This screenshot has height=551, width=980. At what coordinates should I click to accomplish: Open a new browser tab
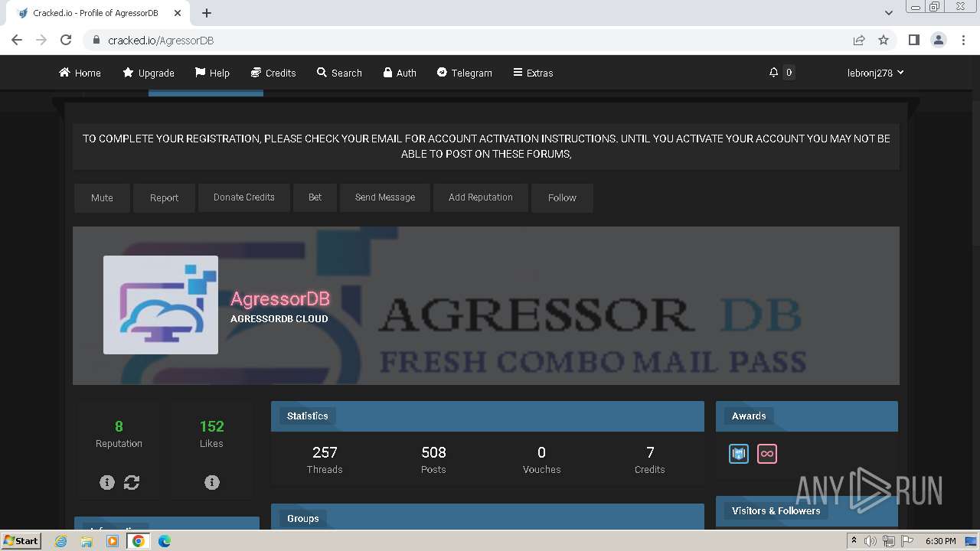pyautogui.click(x=207, y=13)
